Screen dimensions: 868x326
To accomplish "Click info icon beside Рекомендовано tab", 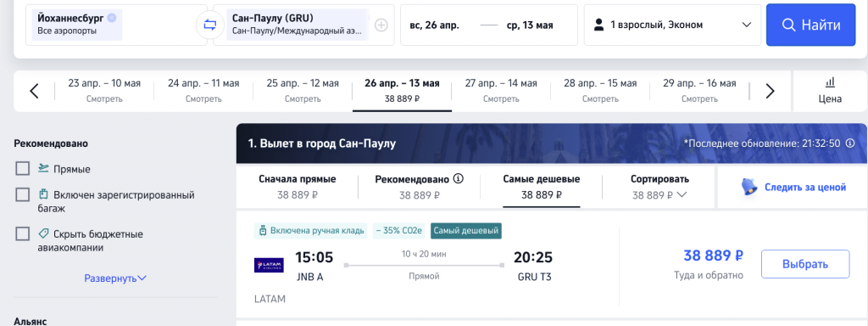I will pos(458,179).
